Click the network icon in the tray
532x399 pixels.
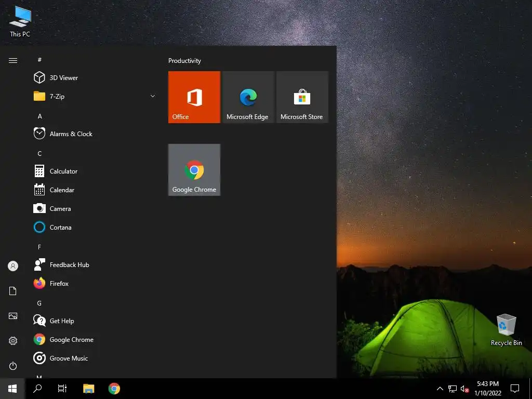coord(453,389)
